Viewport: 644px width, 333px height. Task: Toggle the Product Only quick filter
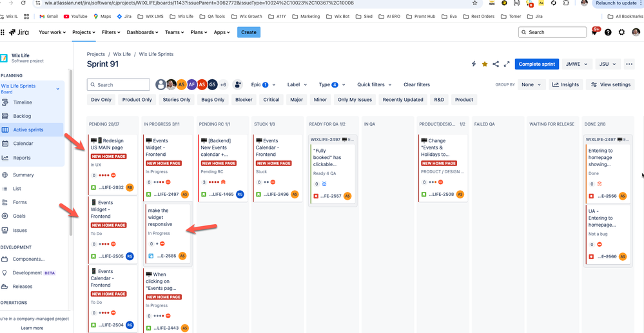[137, 99]
